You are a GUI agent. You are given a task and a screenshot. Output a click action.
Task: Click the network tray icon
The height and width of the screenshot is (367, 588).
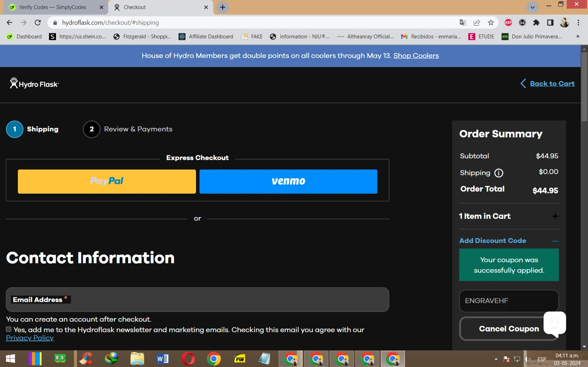point(517,359)
